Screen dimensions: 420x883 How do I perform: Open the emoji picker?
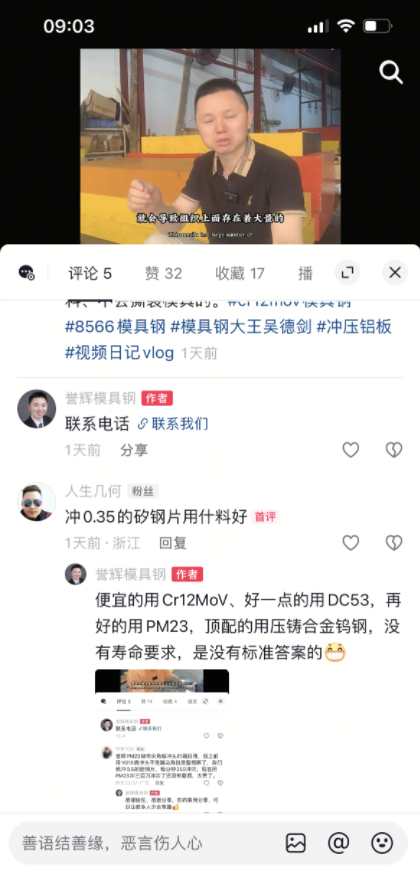[382, 843]
